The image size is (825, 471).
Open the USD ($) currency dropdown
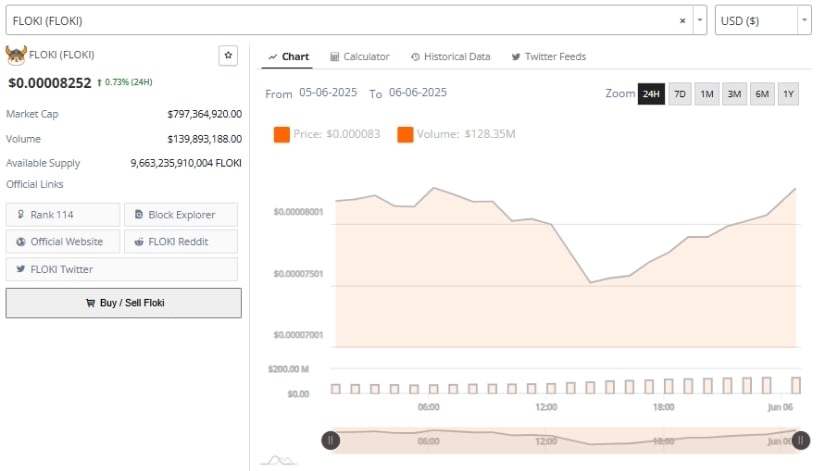click(762, 20)
